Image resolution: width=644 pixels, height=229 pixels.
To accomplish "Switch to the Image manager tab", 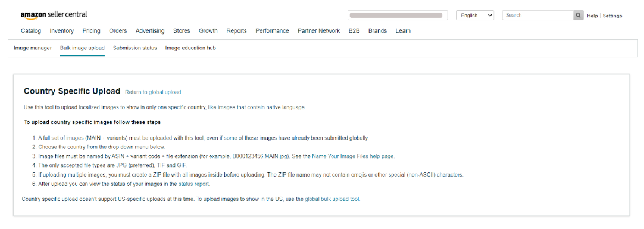I will [x=33, y=48].
